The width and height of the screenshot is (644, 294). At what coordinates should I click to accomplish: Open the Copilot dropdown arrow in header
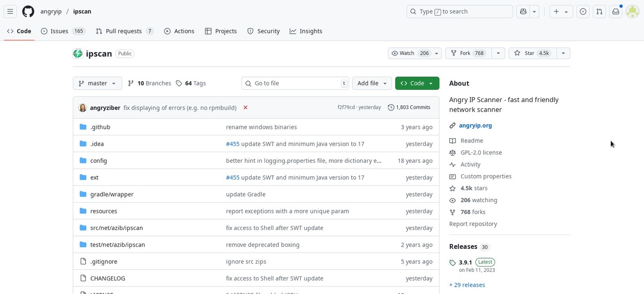click(535, 11)
